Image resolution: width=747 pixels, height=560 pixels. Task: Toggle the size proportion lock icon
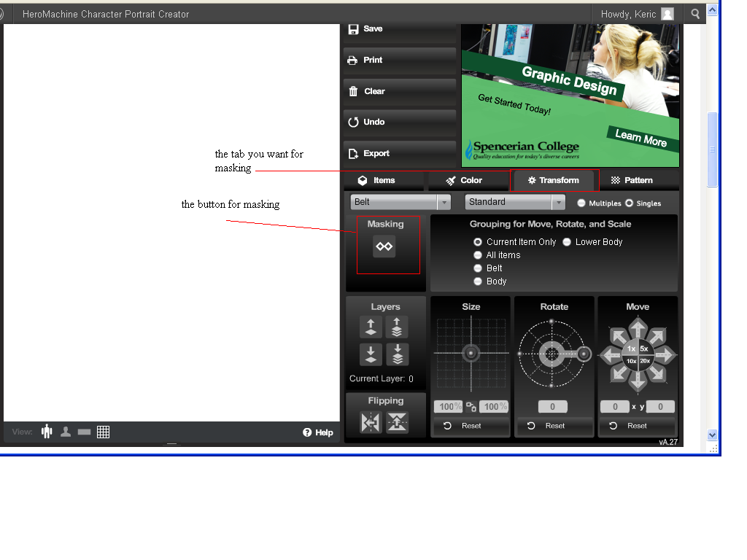[x=471, y=407]
